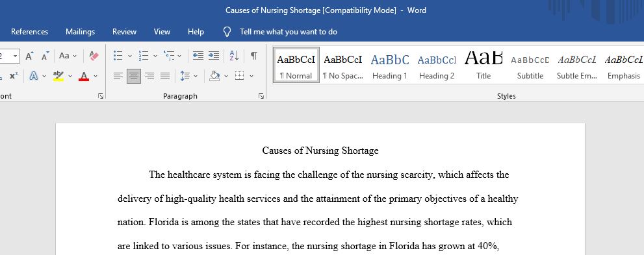This screenshot has height=255, width=644.
Task: Switch to the Review tab
Action: click(x=125, y=32)
